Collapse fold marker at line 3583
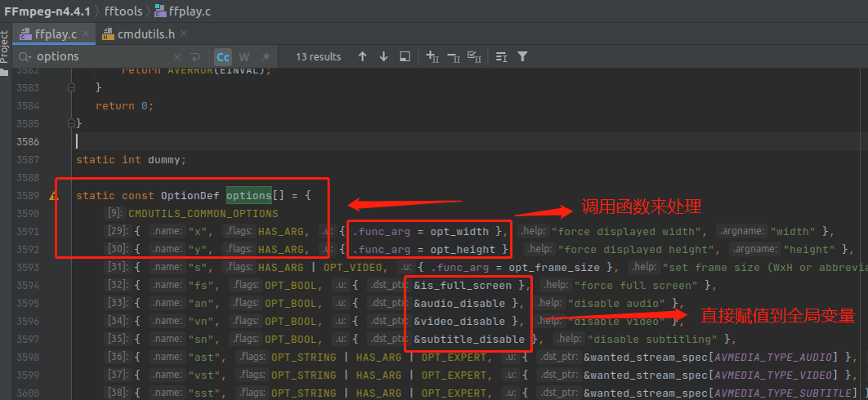The height and width of the screenshot is (400, 868). click(72, 87)
